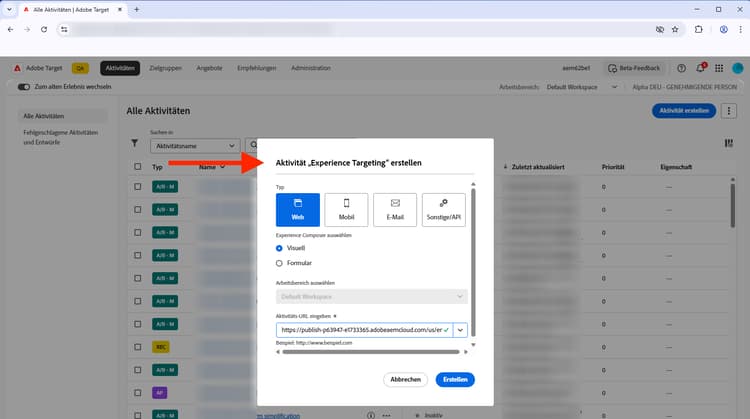Click the Eigenschaft column header

(676, 167)
